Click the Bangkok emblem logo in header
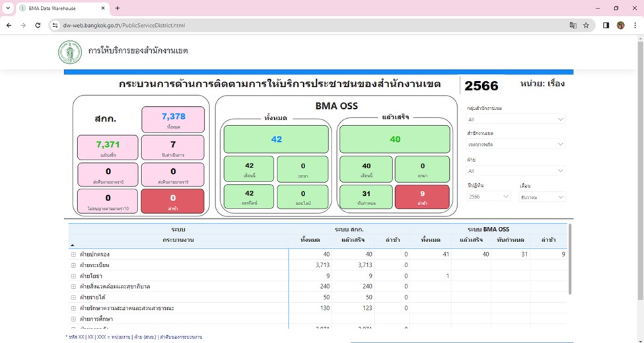The height and width of the screenshot is (343, 644). point(70,51)
